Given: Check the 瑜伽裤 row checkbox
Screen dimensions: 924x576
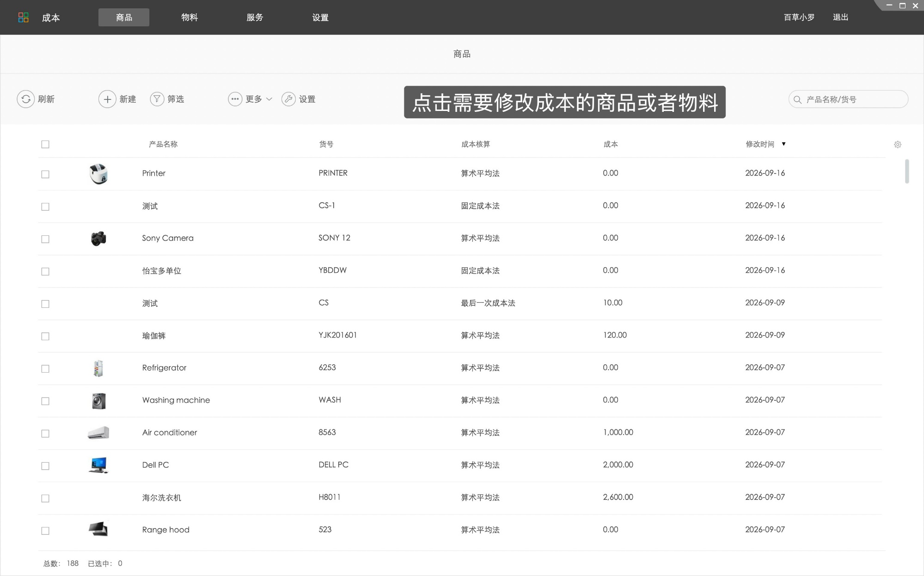Looking at the screenshot, I should 45,336.
